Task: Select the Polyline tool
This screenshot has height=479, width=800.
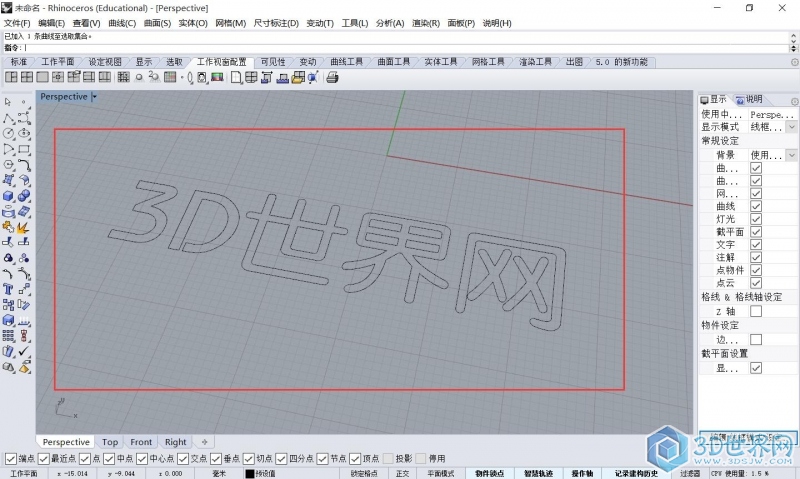Action: (8, 118)
